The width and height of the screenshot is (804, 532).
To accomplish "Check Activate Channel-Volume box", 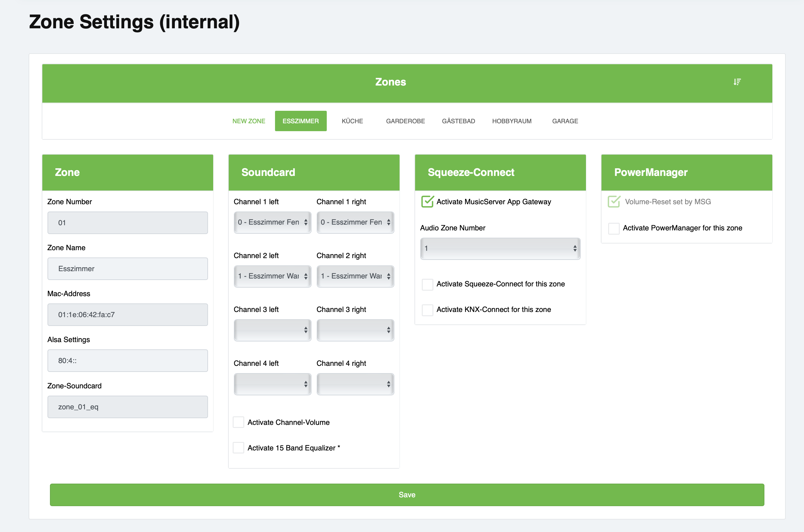I will click(238, 422).
